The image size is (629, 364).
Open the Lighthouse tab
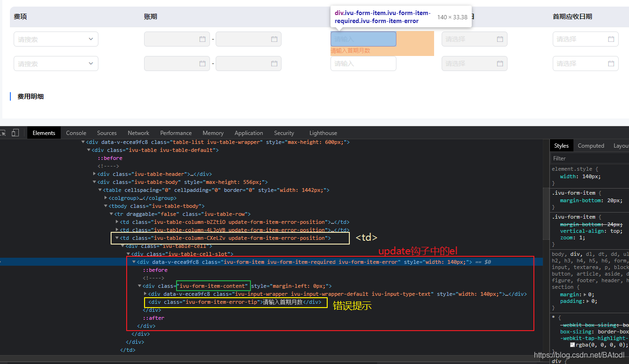click(323, 133)
